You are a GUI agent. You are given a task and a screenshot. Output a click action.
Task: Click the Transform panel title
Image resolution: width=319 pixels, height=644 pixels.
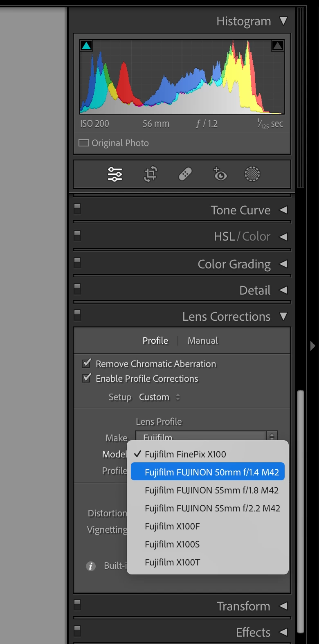tap(243, 606)
